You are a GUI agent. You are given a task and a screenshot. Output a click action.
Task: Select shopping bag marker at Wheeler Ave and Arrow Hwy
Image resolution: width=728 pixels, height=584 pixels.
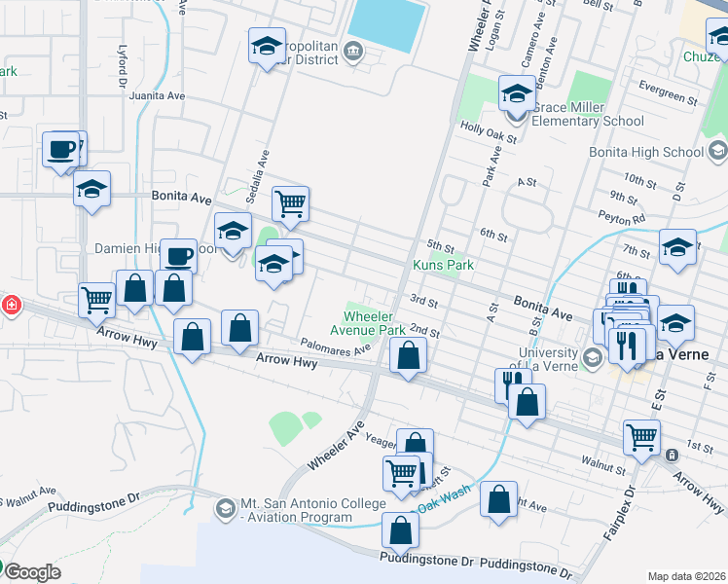(408, 355)
